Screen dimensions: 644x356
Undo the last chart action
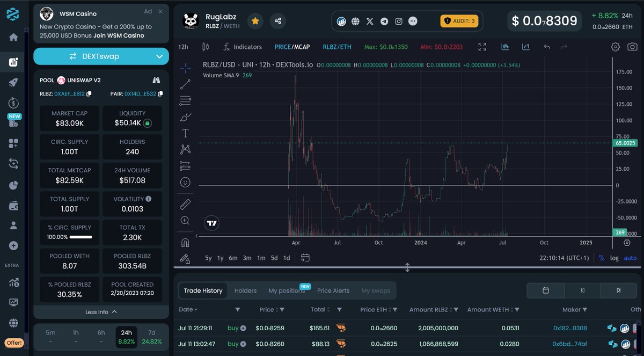[x=547, y=47]
